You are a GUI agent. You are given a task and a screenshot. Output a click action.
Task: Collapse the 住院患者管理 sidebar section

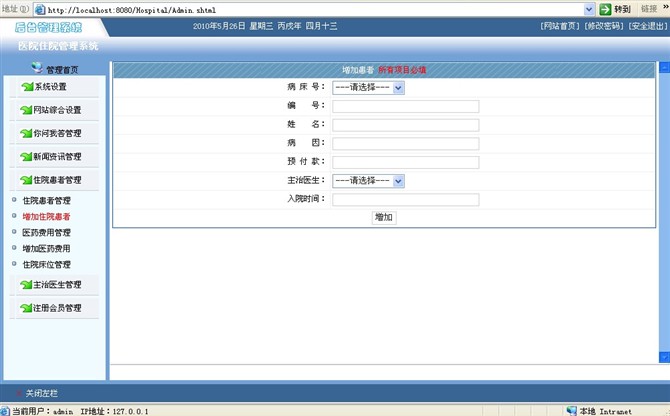coord(56,180)
